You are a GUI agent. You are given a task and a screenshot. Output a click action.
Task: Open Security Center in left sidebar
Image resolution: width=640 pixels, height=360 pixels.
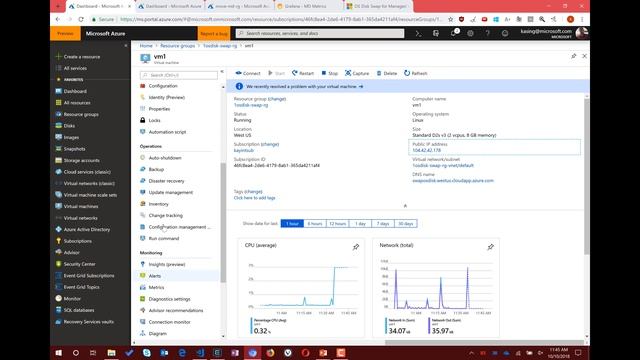(x=80, y=264)
